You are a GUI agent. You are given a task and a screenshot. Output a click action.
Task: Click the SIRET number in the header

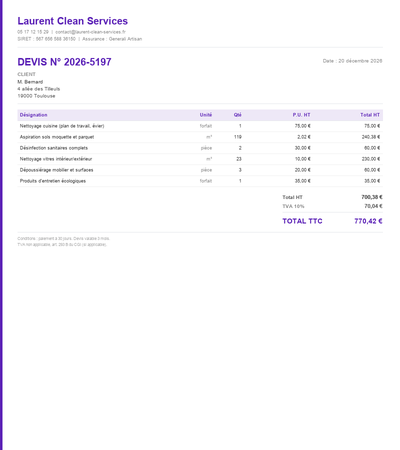pyautogui.click(x=46, y=39)
